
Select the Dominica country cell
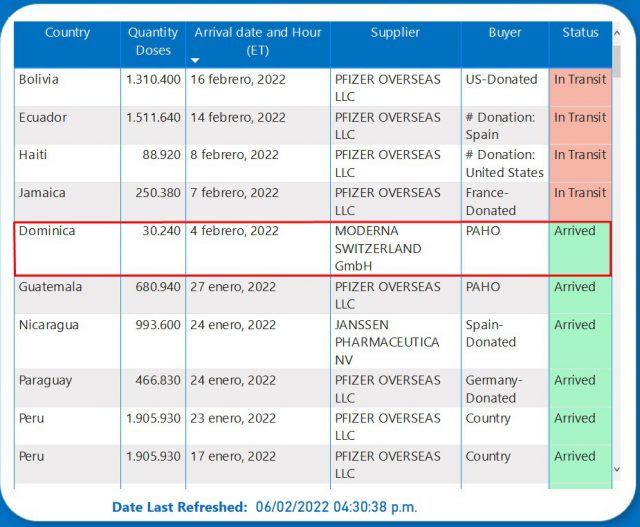pyautogui.click(x=47, y=231)
